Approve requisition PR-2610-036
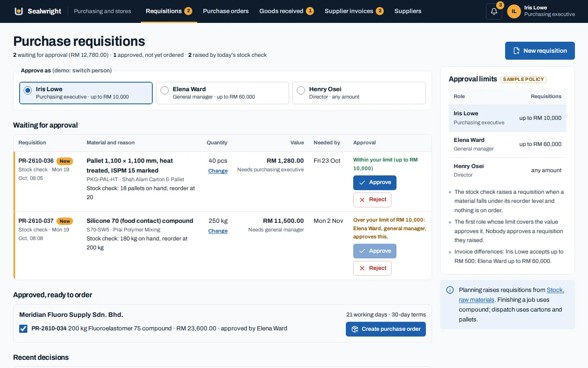The height and width of the screenshot is (368, 588). point(375,182)
